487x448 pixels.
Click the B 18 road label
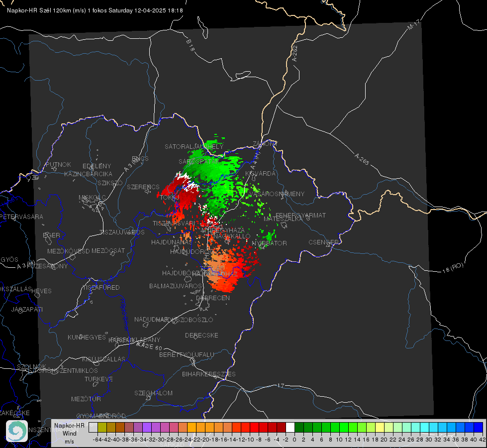point(190,45)
